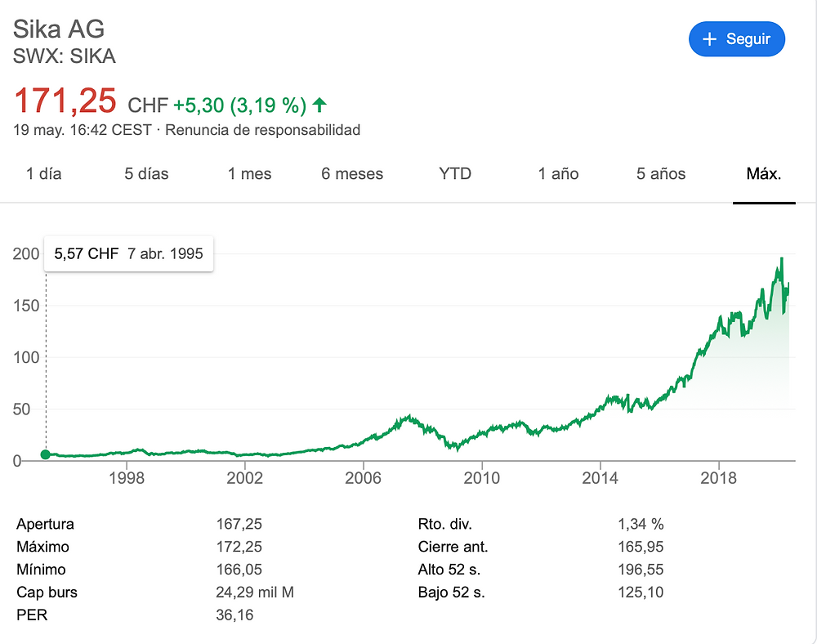Select the 5 días time range tab

146,173
